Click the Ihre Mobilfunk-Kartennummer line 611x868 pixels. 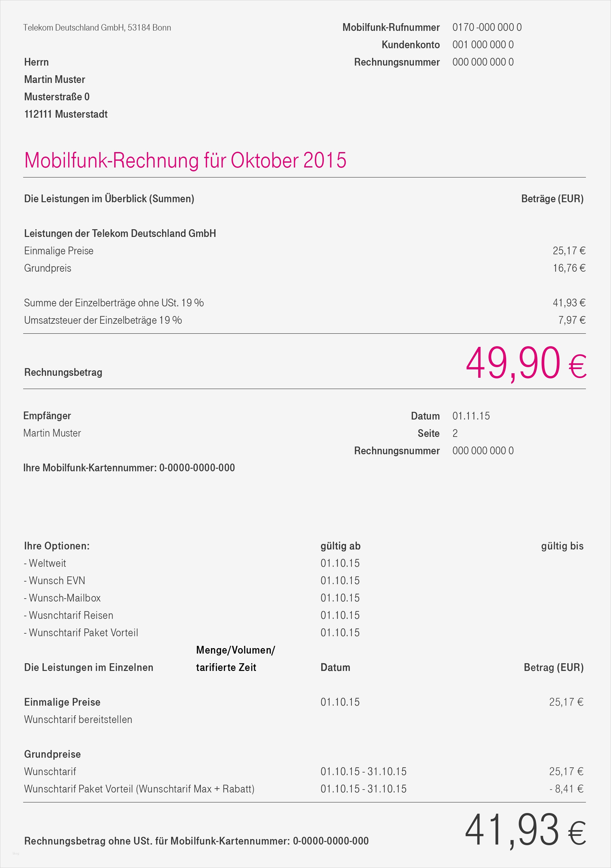[129, 468]
